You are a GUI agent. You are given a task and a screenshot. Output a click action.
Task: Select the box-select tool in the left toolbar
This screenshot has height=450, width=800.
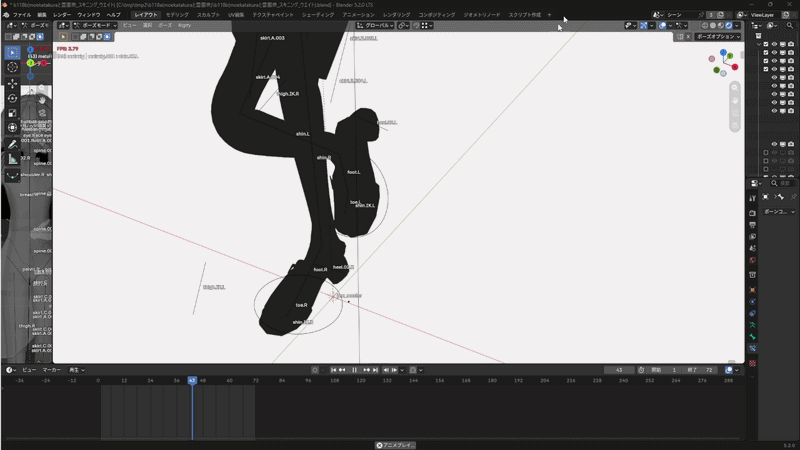(x=12, y=53)
